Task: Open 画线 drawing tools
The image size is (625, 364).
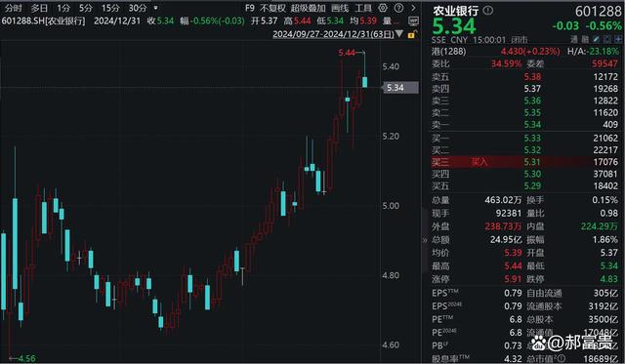Action: (340, 8)
